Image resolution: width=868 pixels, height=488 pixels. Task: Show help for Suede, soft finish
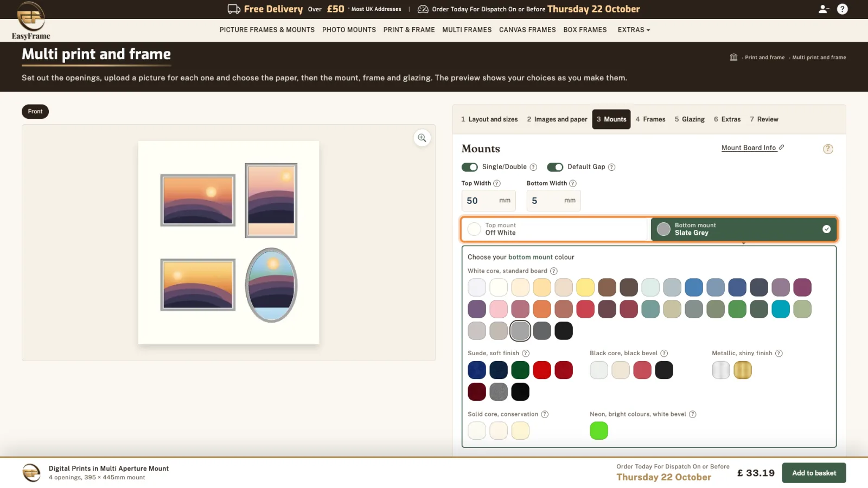pyautogui.click(x=526, y=354)
